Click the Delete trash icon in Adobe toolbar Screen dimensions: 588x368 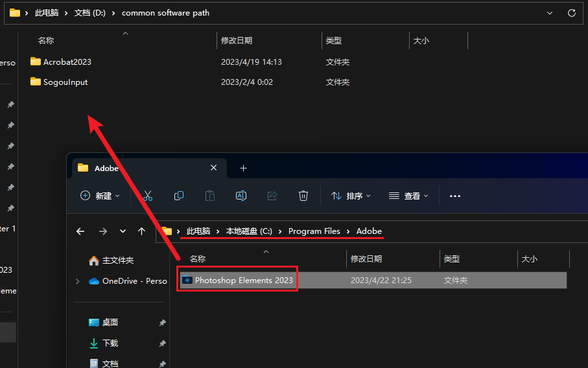click(303, 196)
